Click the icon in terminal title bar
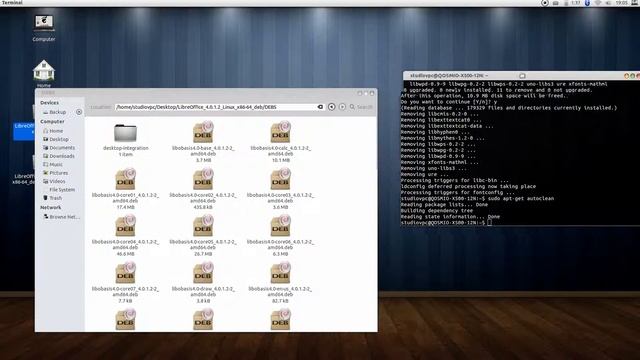 [x=522, y=76]
